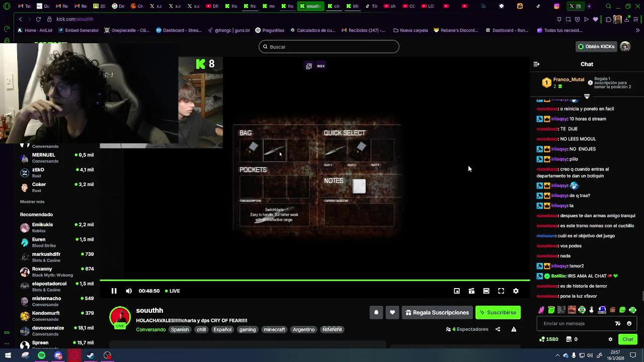Open user profile avatar menu

625,46
